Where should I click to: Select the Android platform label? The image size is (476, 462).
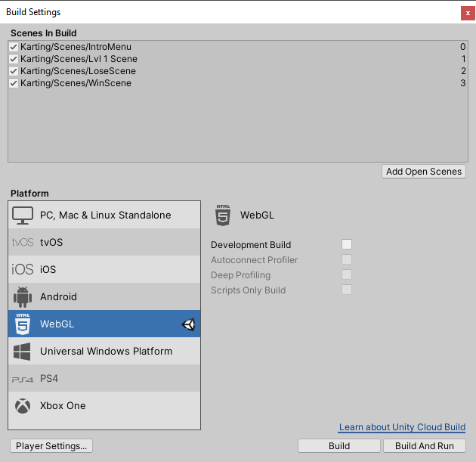(59, 296)
